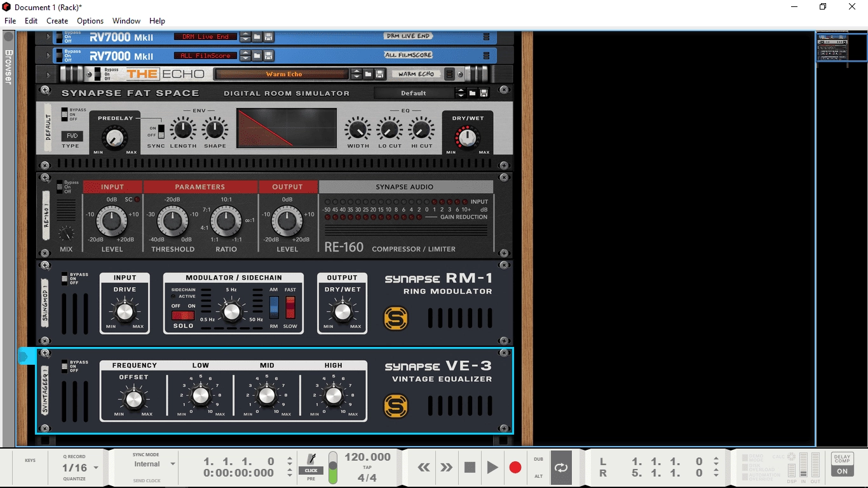
Task: Click the Synapse logo on VE-3
Action: [x=396, y=406]
